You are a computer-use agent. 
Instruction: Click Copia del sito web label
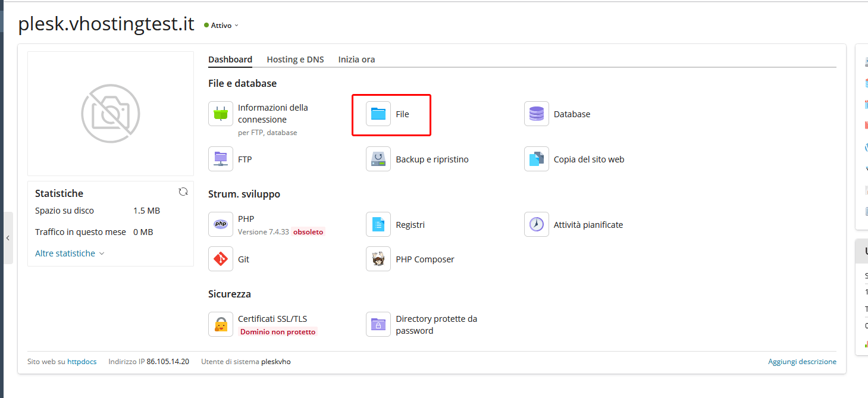[x=589, y=159]
